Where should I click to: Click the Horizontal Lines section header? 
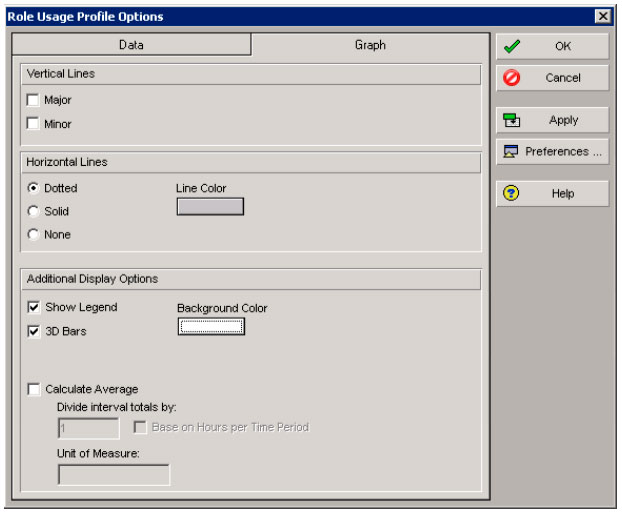point(251,163)
